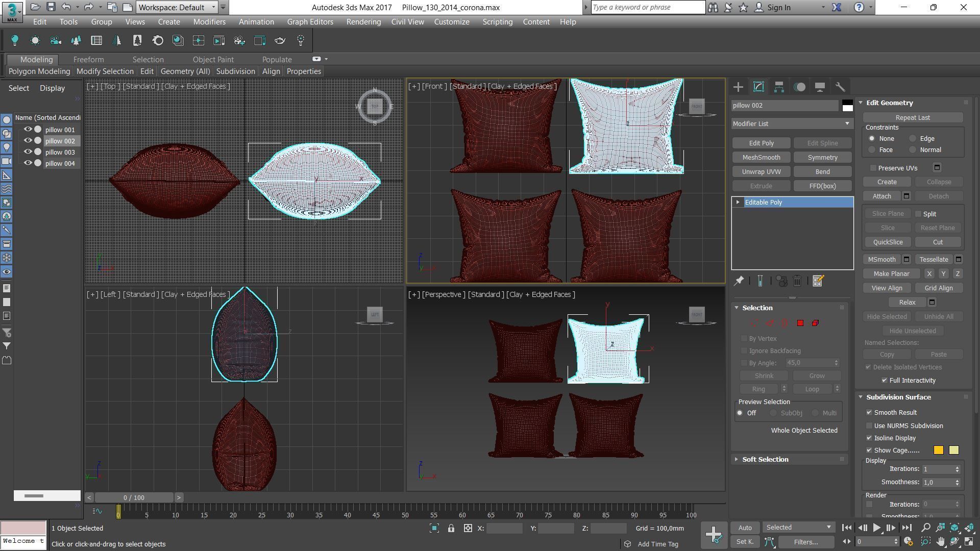Open the Display panel tab icon
Image resolution: width=980 pixels, height=551 pixels.
820,87
